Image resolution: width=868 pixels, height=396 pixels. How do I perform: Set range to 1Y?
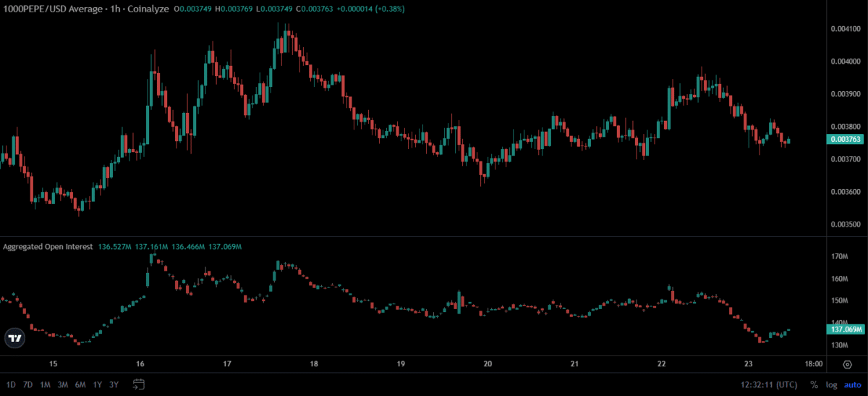click(x=98, y=384)
